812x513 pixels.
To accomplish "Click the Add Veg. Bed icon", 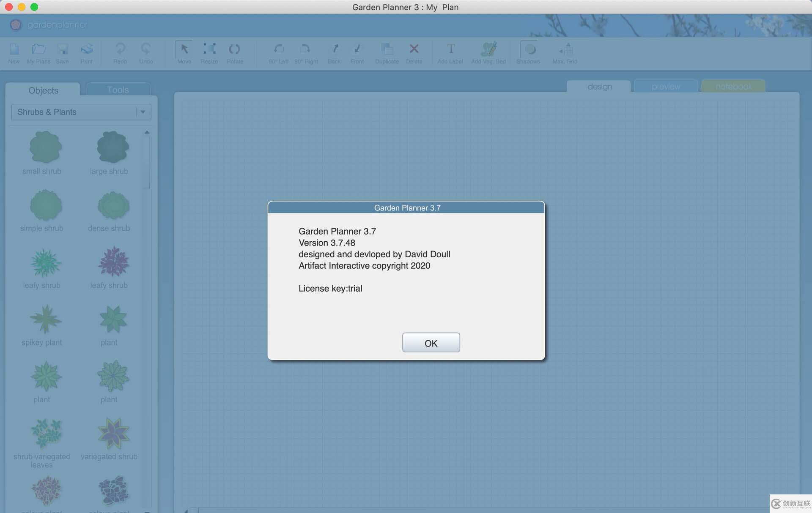I will (x=488, y=49).
